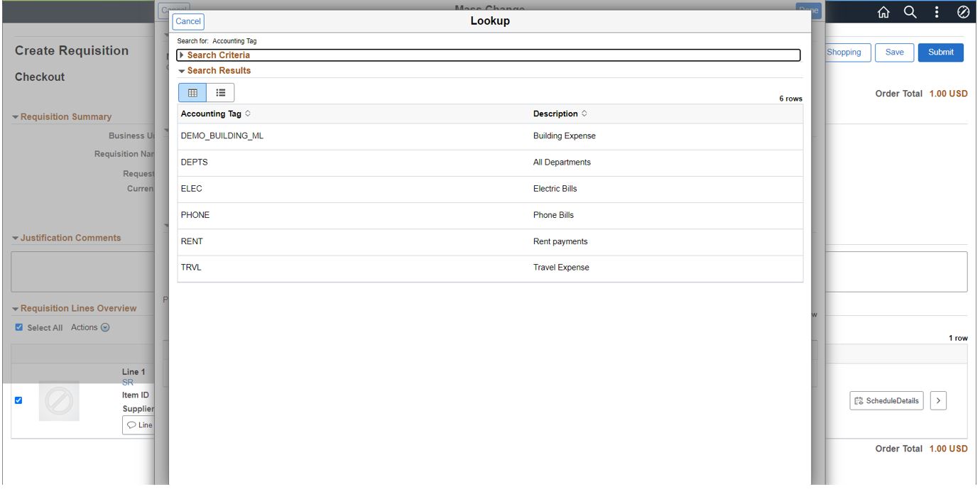Open global Search using magnifier icon
Screen dimensions: 980x499
911,11
